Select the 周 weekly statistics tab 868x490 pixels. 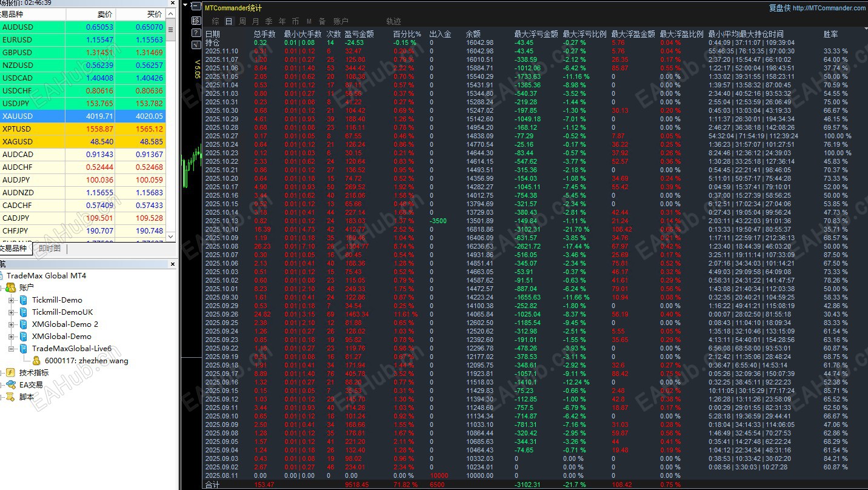coord(242,21)
